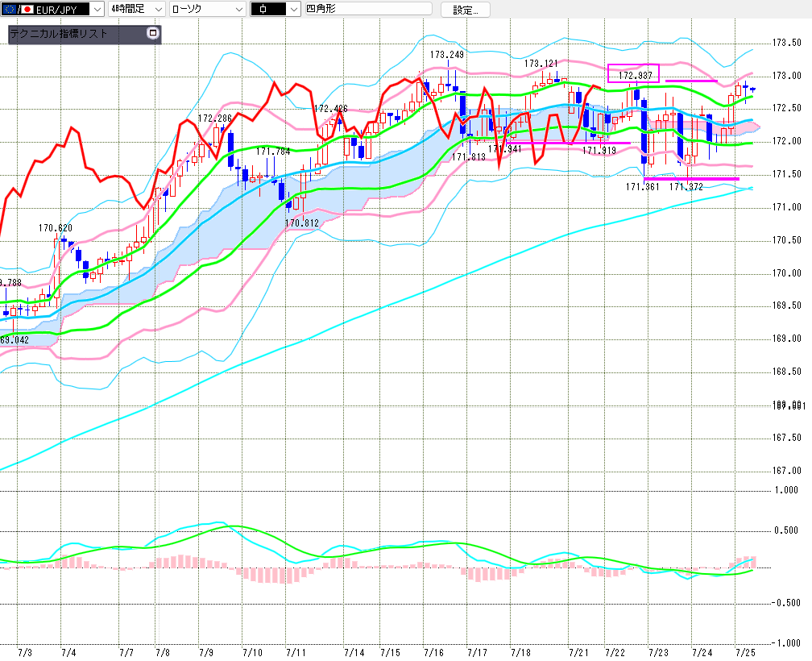Click the 171.00 price axis value
The image size is (812, 661).
tap(786, 207)
